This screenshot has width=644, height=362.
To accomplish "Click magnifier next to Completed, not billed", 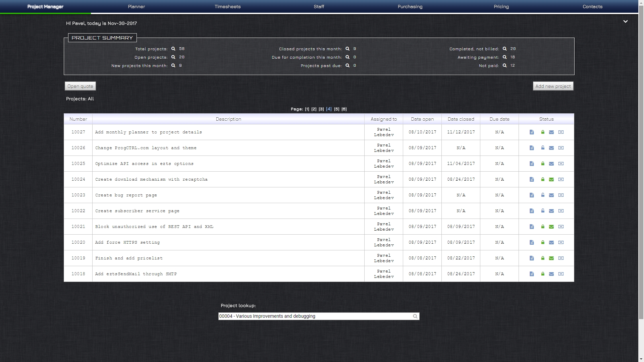I will tap(504, 49).
